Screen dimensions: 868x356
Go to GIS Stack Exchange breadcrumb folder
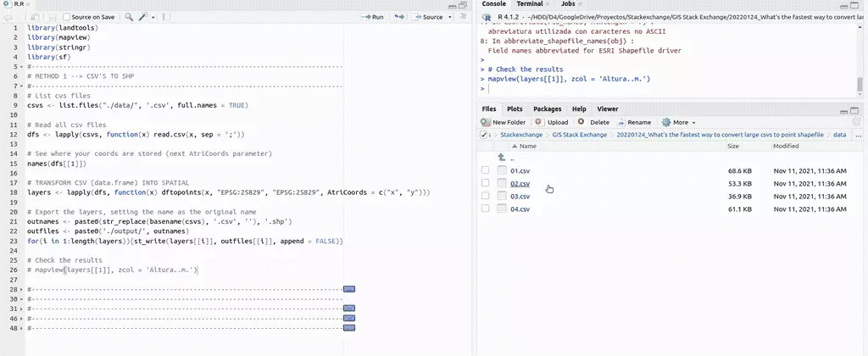[x=580, y=135]
